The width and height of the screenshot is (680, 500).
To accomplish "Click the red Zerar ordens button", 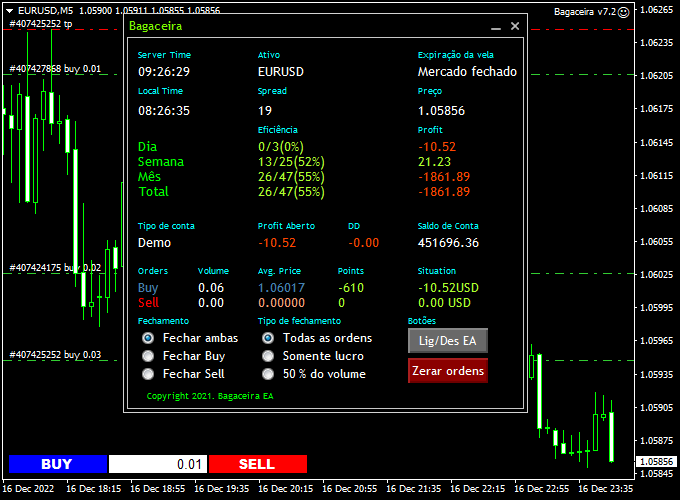I will 448,371.
